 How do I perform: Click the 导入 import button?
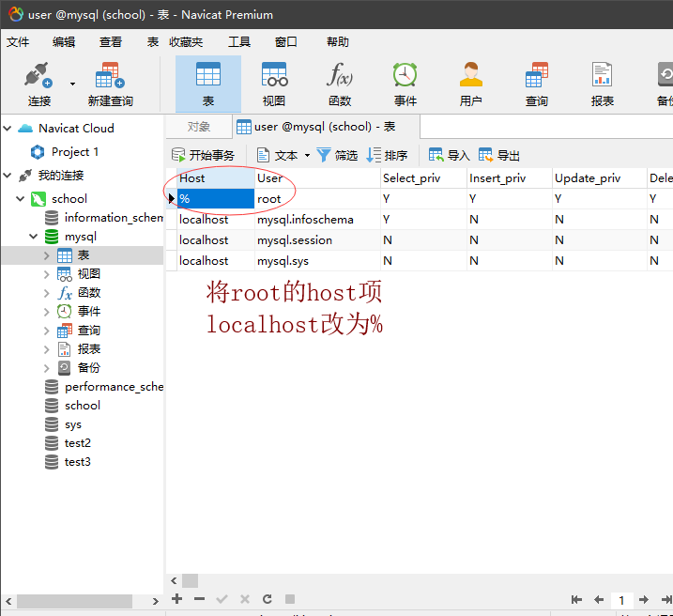click(x=449, y=155)
